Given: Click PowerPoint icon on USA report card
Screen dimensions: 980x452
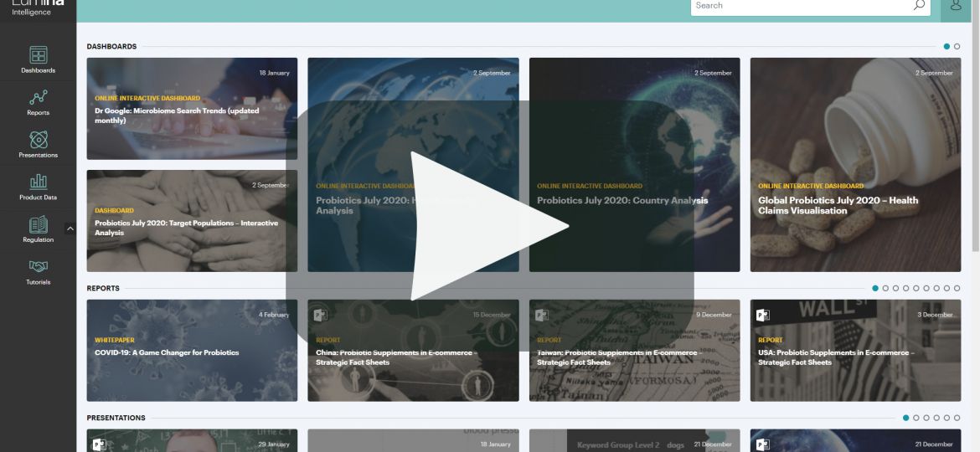Looking at the screenshot, I should tap(762, 315).
